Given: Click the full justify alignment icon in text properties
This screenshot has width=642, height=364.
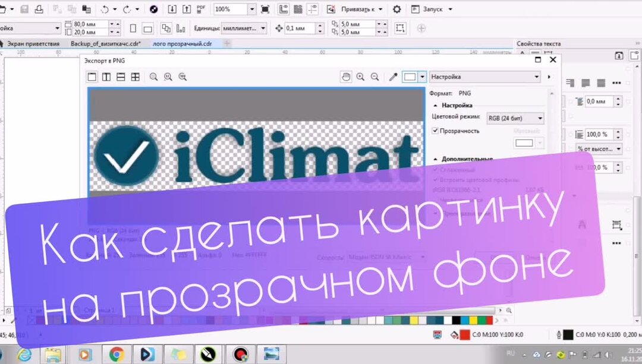Looking at the screenshot, I should [600, 83].
